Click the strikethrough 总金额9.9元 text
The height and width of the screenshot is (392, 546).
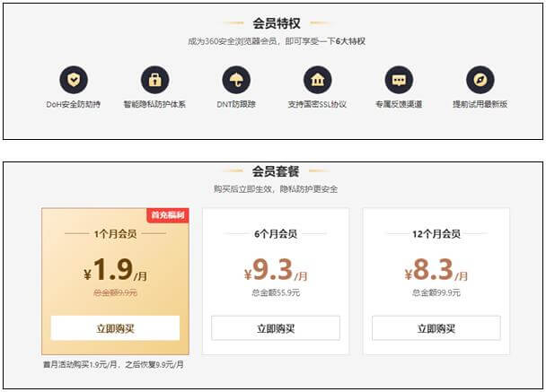pyautogui.click(x=115, y=292)
